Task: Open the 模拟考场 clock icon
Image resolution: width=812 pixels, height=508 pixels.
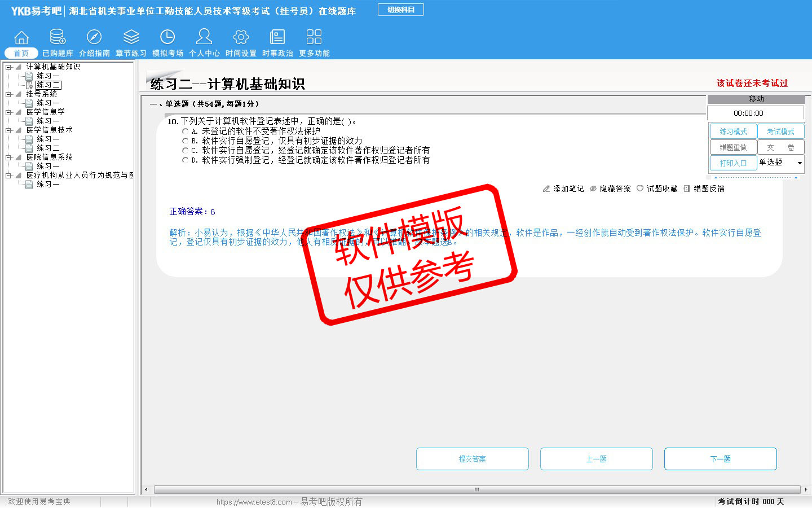Action: (167, 37)
